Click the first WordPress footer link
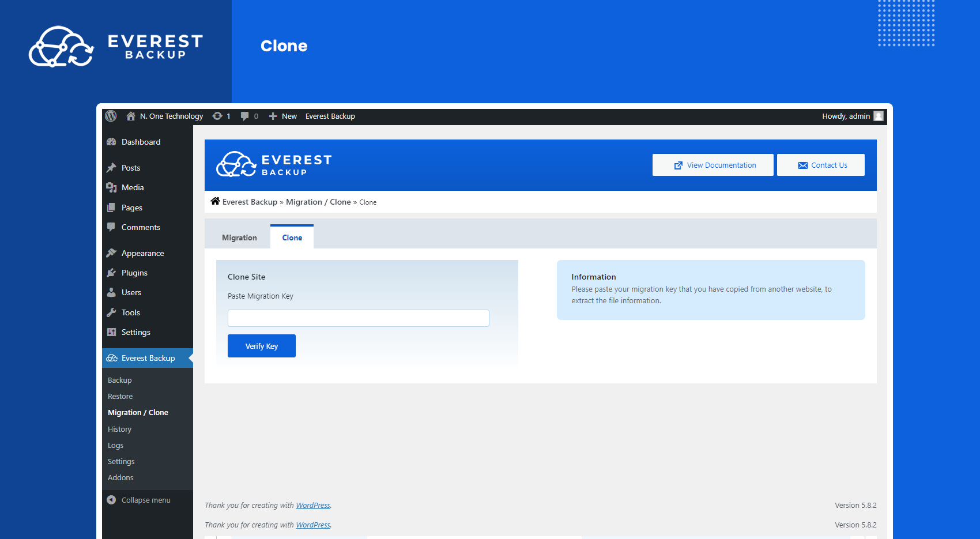980x539 pixels. (313, 505)
